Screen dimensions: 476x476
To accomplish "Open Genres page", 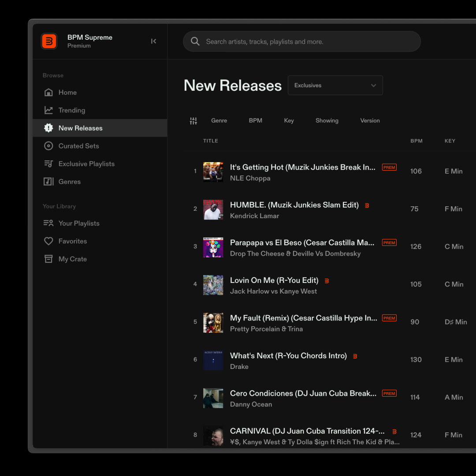I will point(100,182).
